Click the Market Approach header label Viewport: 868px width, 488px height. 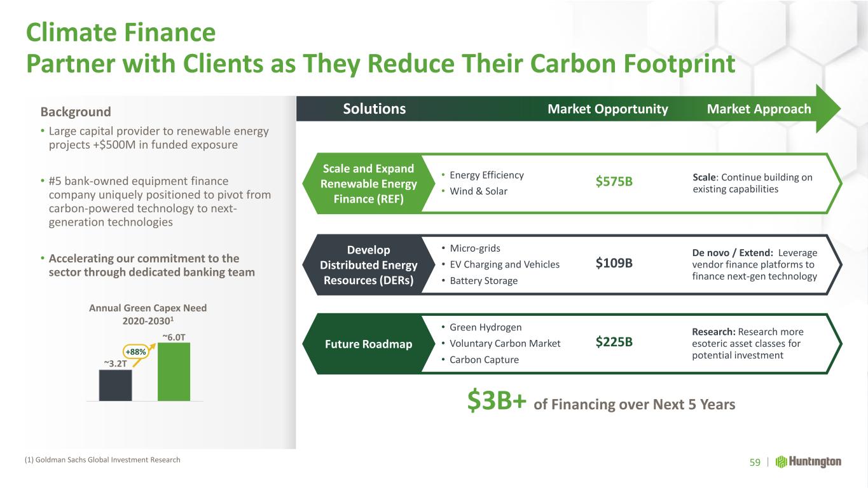pyautogui.click(x=759, y=109)
